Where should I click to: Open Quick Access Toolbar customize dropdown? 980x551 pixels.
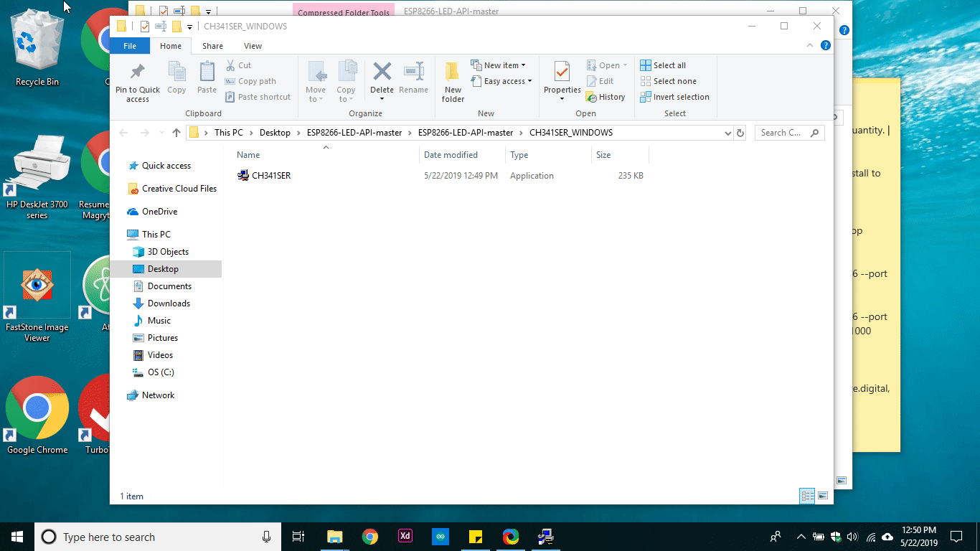190,27
